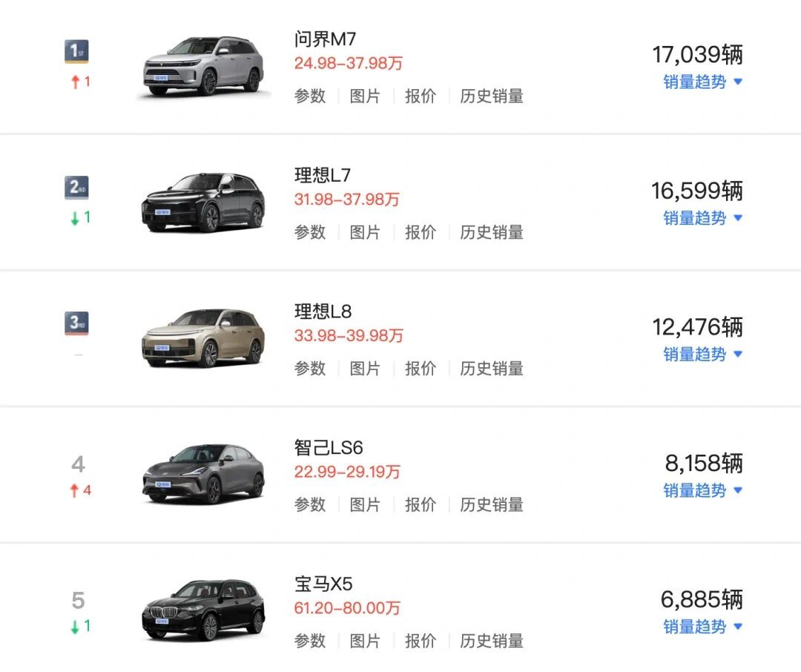Click the green down arrow for 宝马X5
Screen dimensions: 801x672
click(x=75, y=627)
